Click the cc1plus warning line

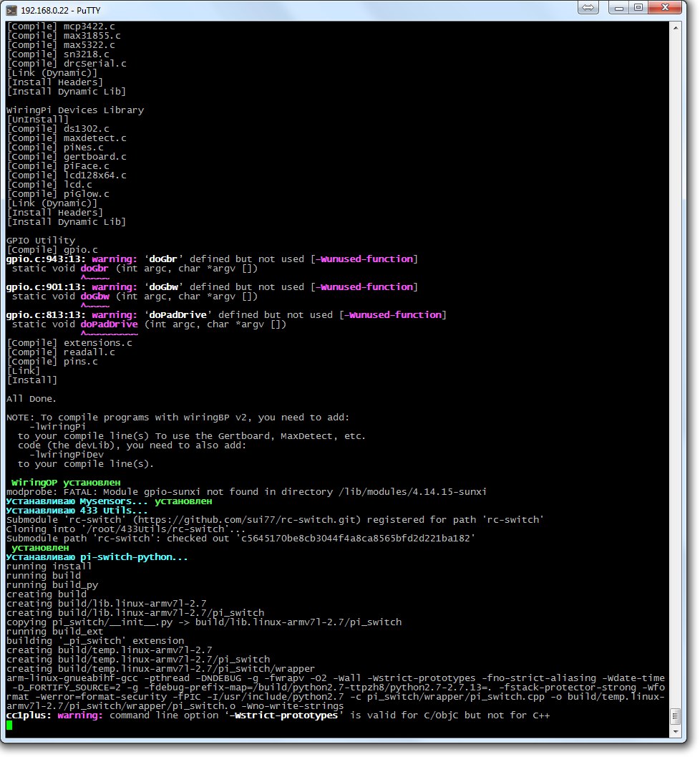click(278, 715)
